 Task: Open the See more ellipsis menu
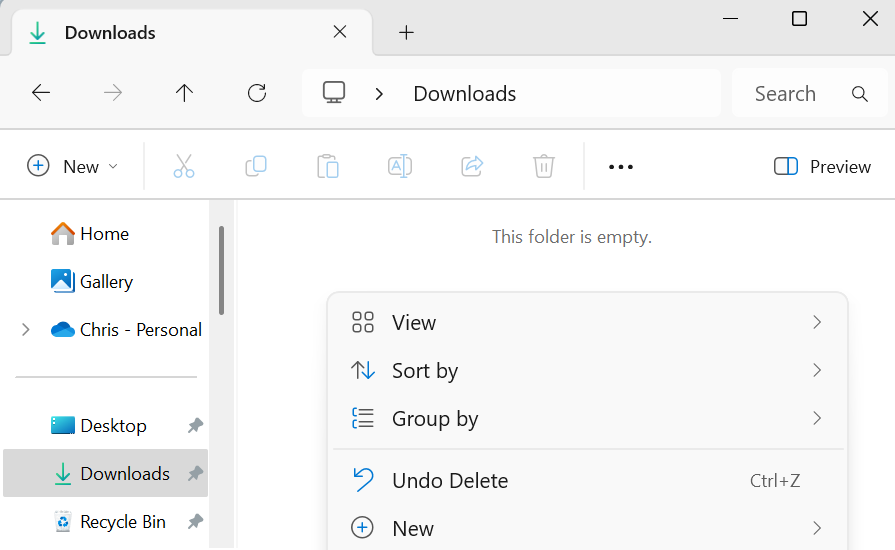pyautogui.click(x=621, y=167)
